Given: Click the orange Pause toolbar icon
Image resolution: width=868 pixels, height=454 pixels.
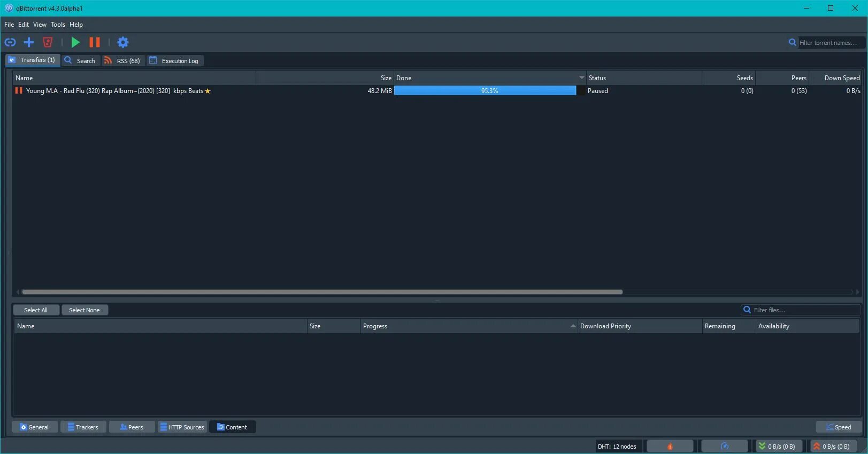Looking at the screenshot, I should tap(95, 42).
